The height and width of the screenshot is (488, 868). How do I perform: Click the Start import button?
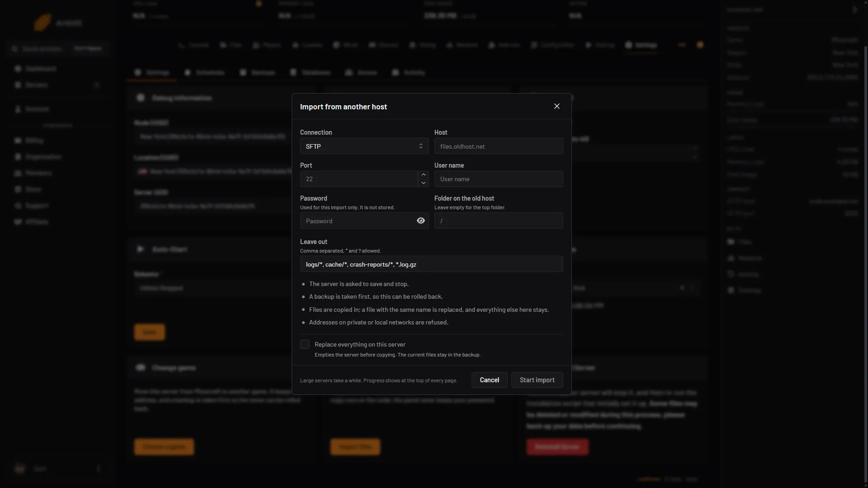tap(537, 380)
